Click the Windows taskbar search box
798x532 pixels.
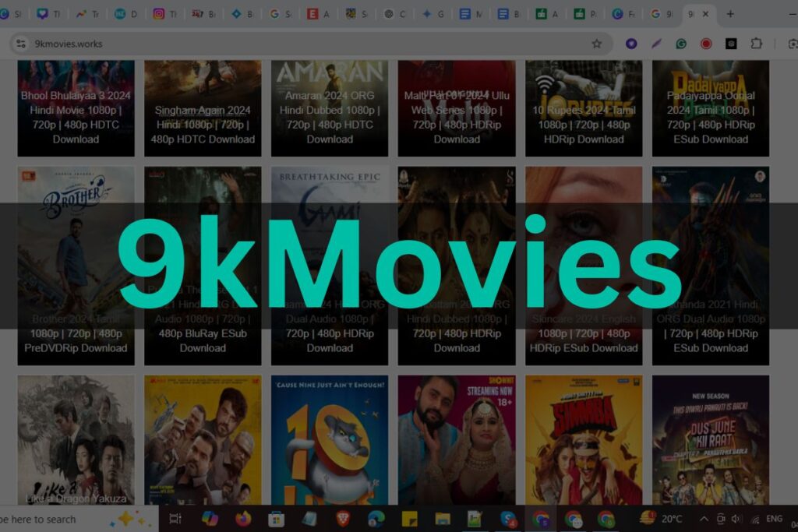[79, 519]
